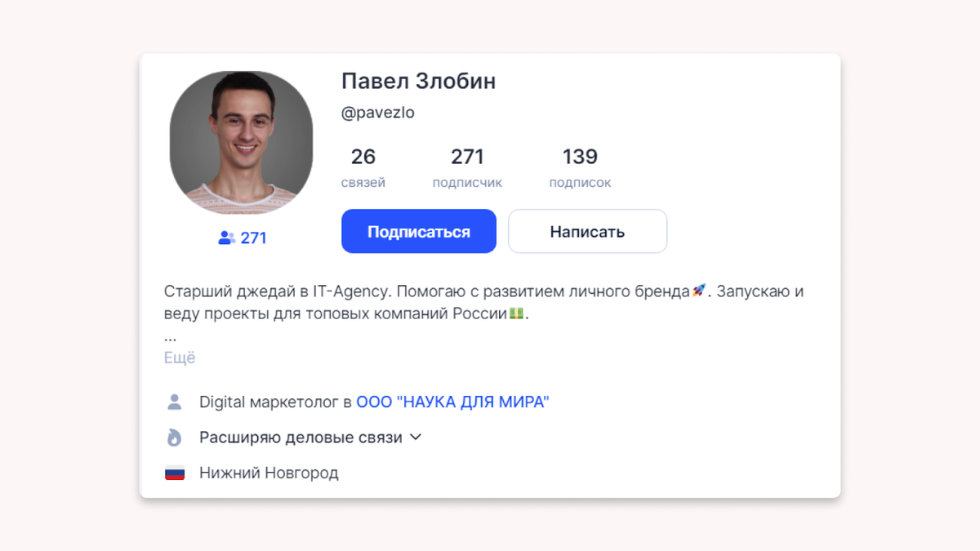Click the name Павел Злобин
This screenshot has width=980, height=551.
coord(418,81)
